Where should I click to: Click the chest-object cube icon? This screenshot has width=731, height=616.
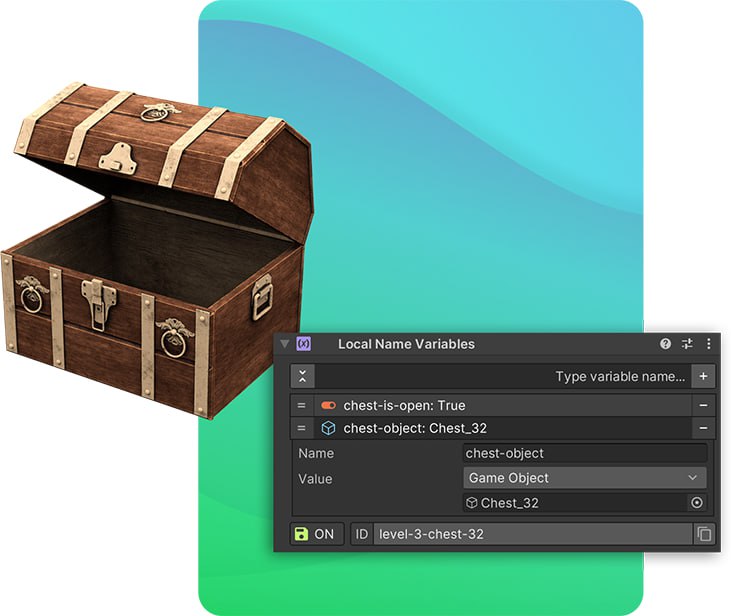328,428
